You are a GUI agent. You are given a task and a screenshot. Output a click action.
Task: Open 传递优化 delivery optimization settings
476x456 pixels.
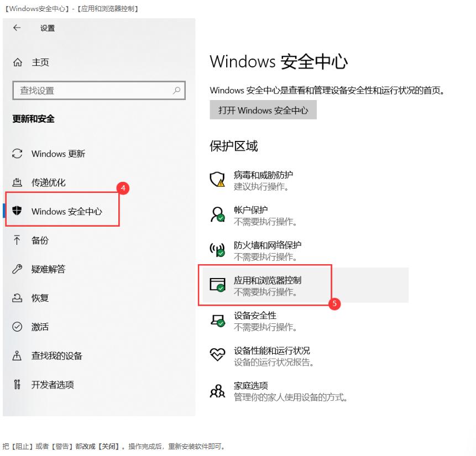pyautogui.click(x=49, y=182)
